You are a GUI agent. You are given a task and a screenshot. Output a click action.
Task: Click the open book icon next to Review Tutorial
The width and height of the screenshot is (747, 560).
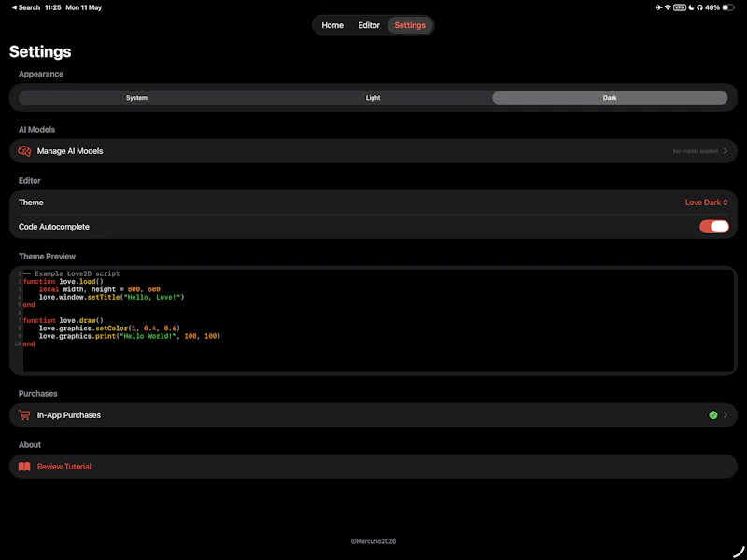(24, 467)
